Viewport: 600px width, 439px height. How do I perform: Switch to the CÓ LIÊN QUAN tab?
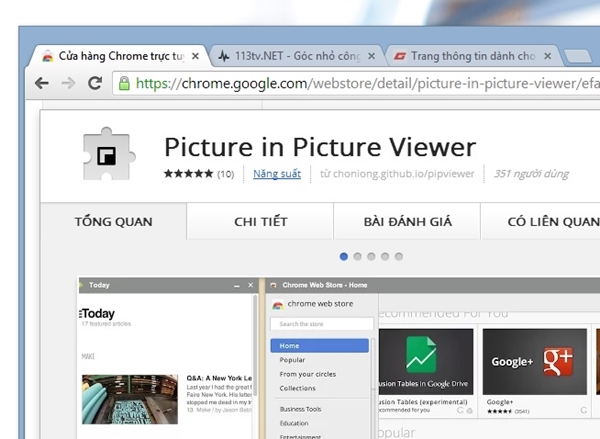coord(540,221)
